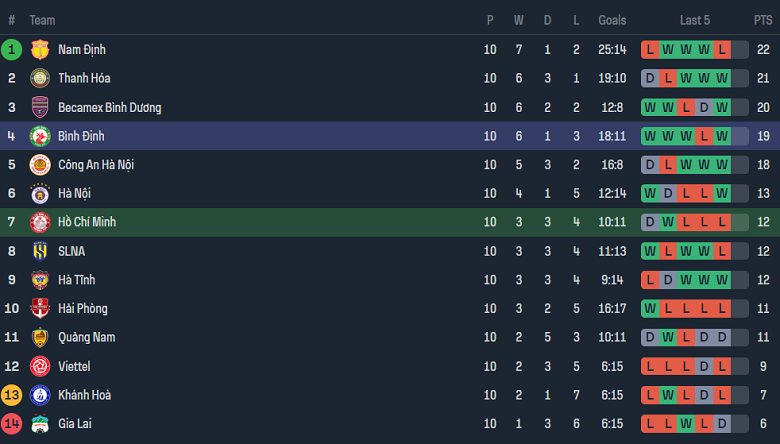Screen dimensions: 780x444
Task: Select the SLNA club crest
Action: pyautogui.click(x=40, y=251)
